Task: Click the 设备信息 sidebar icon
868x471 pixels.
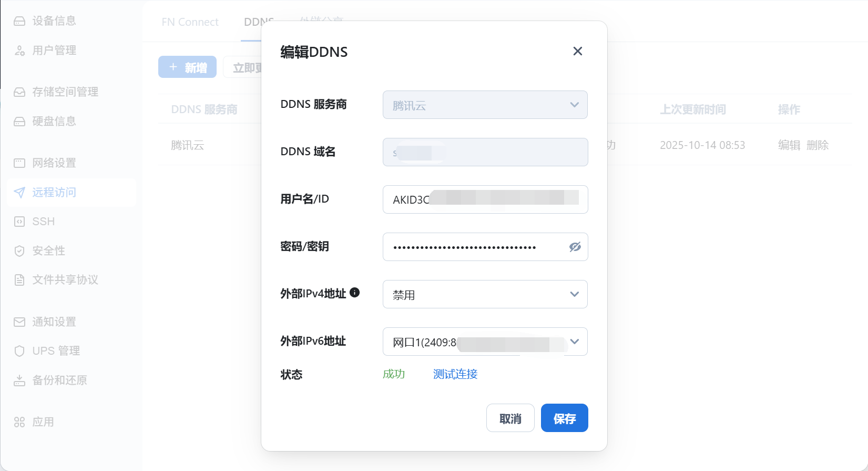Action: pyautogui.click(x=19, y=21)
